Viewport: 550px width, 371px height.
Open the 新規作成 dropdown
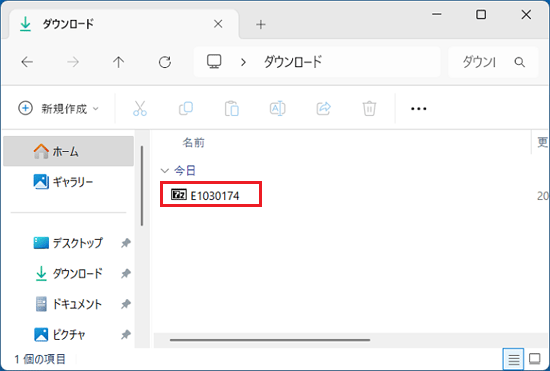59,108
